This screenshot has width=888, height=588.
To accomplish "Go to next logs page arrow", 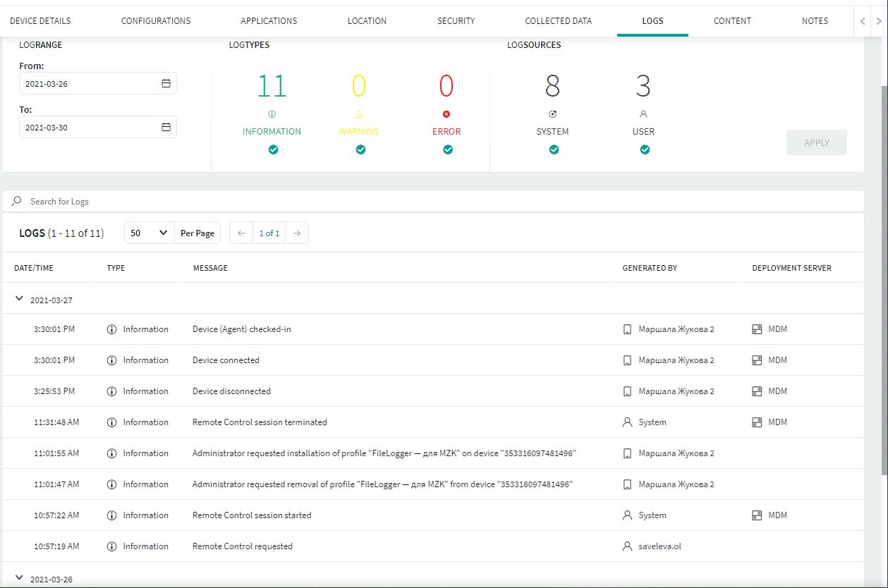I will [297, 233].
